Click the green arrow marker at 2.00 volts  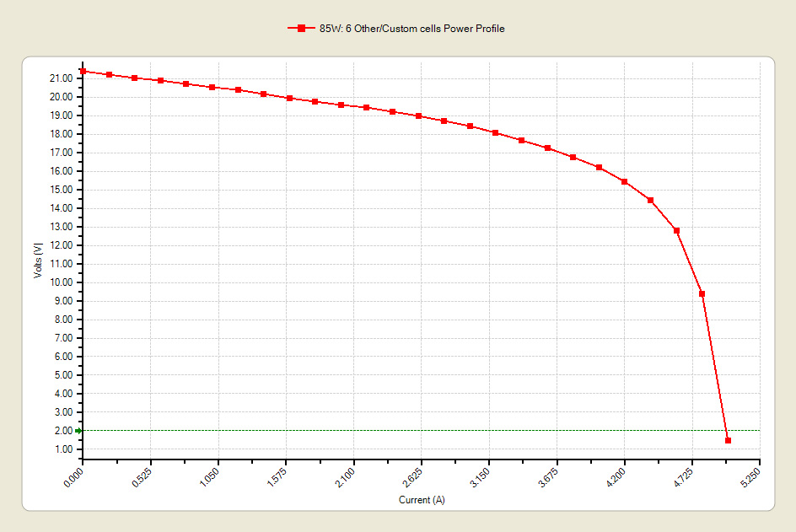(x=78, y=431)
